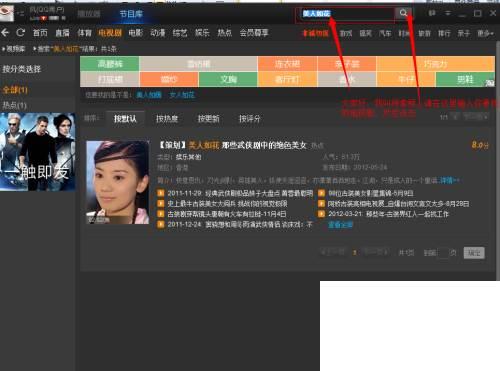500x371 pixels.
Task: Click the search magnifier icon
Action: [403, 13]
